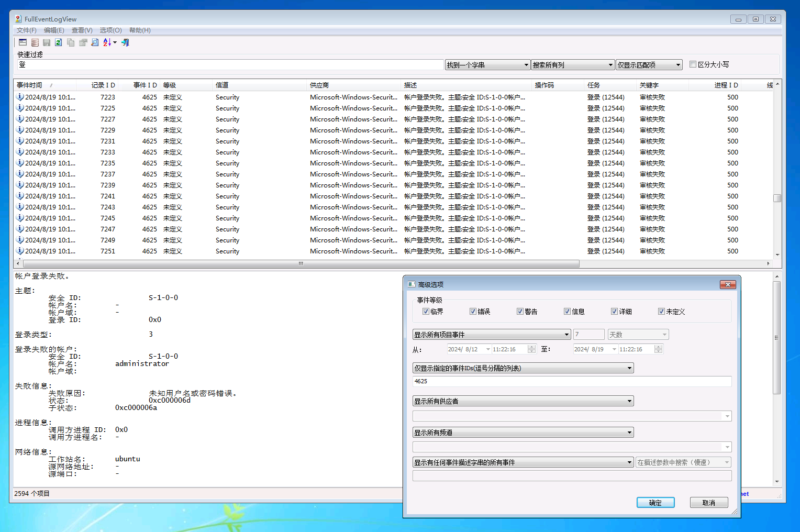The height and width of the screenshot is (532, 800).
Task: Click the 0xc000006d status code text
Action: pyautogui.click(x=170, y=400)
